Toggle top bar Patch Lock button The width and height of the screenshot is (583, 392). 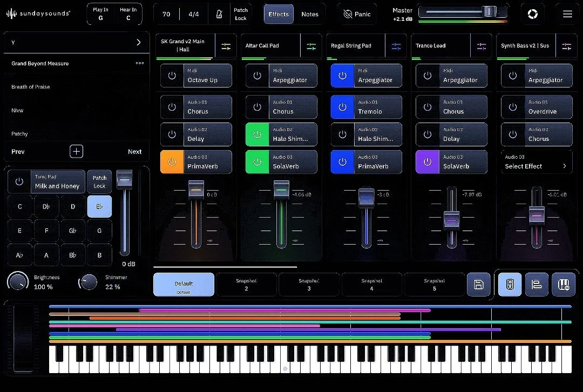tap(241, 14)
